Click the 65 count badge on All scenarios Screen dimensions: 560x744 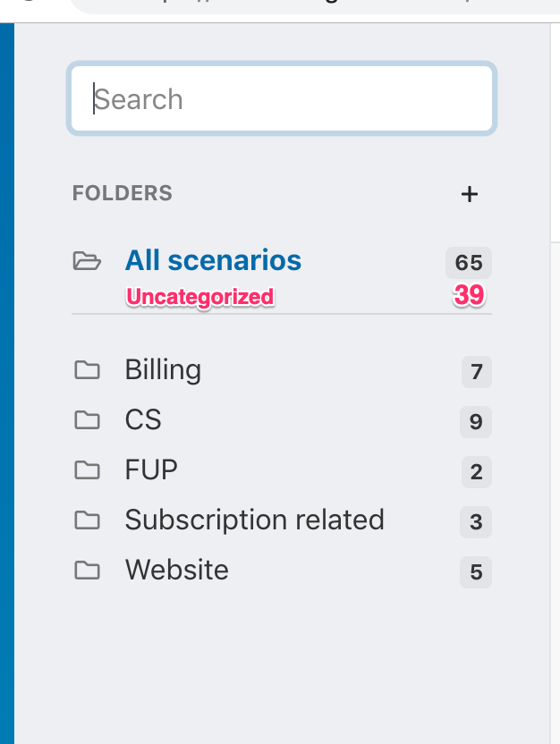(469, 263)
